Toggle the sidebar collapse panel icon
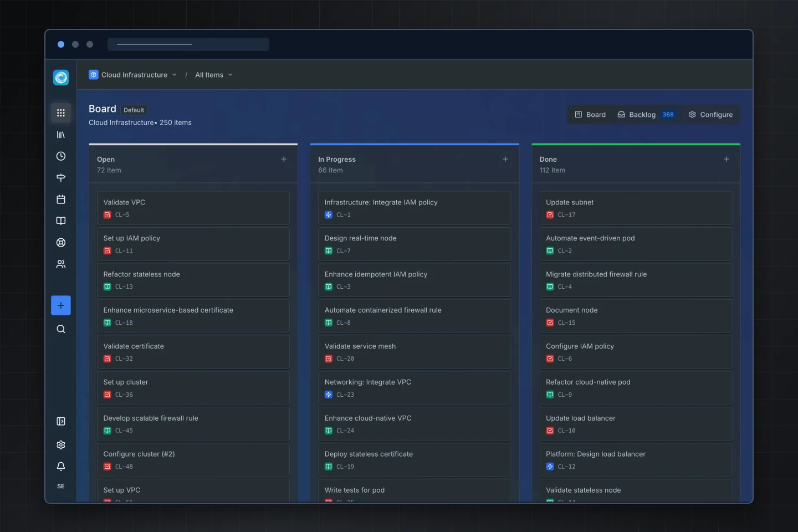The height and width of the screenshot is (532, 798). click(61, 421)
